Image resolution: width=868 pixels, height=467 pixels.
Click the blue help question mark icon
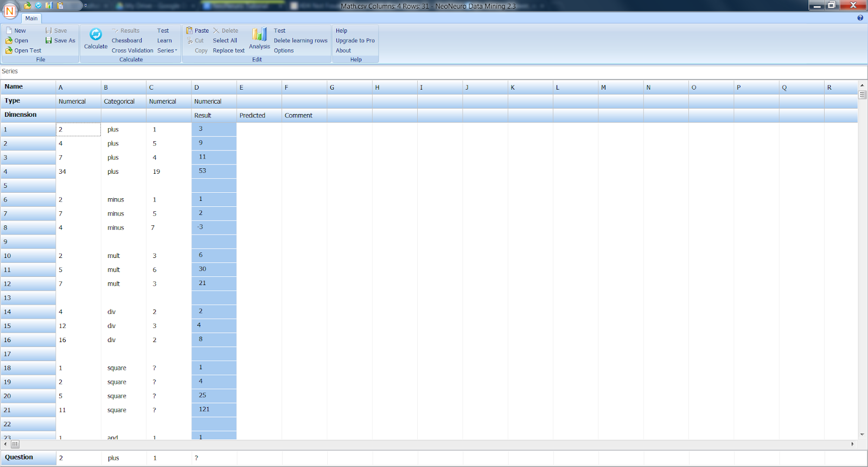pyautogui.click(x=860, y=18)
